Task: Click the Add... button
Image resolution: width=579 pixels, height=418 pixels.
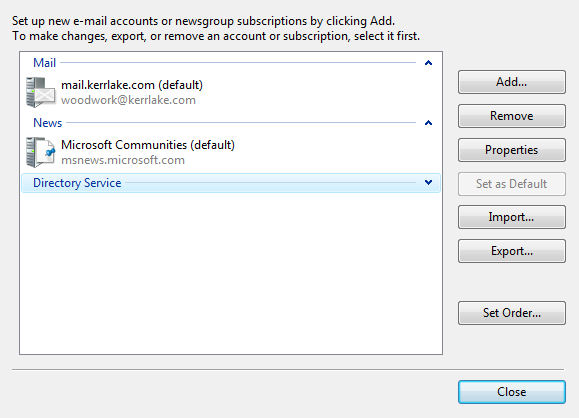Action: [x=512, y=82]
